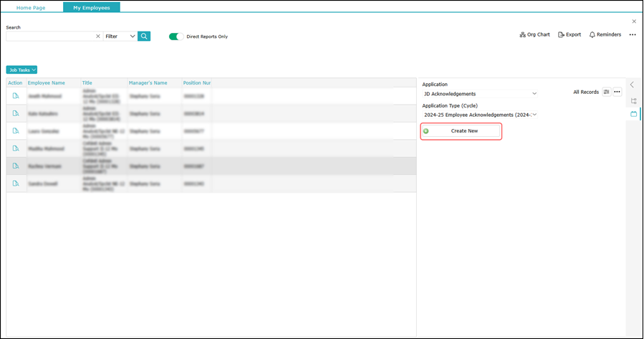
Task: Collapse the right panel with the chevron arrow
Action: click(632, 85)
